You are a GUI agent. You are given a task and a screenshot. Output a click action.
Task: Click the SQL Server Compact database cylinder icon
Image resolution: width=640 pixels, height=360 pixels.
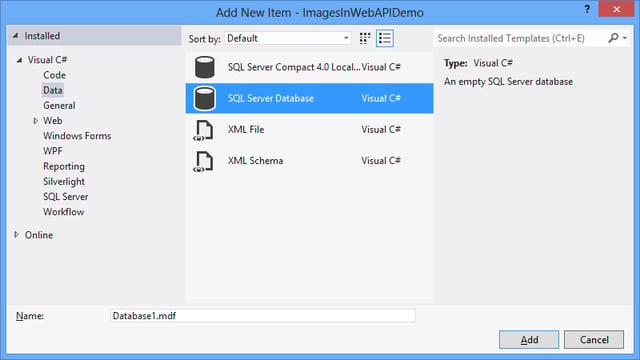[x=204, y=67]
